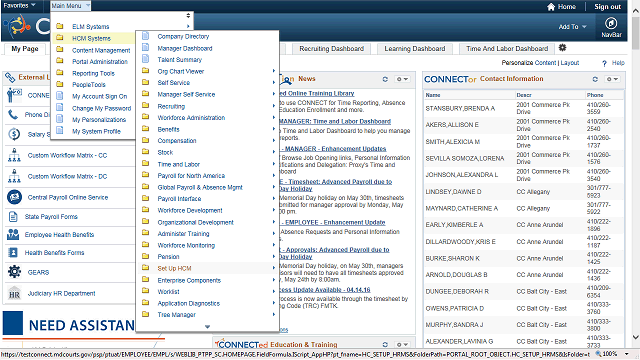Open the Favorites dropdown
Viewport: 640px width, 360px height.
pos(19,5)
